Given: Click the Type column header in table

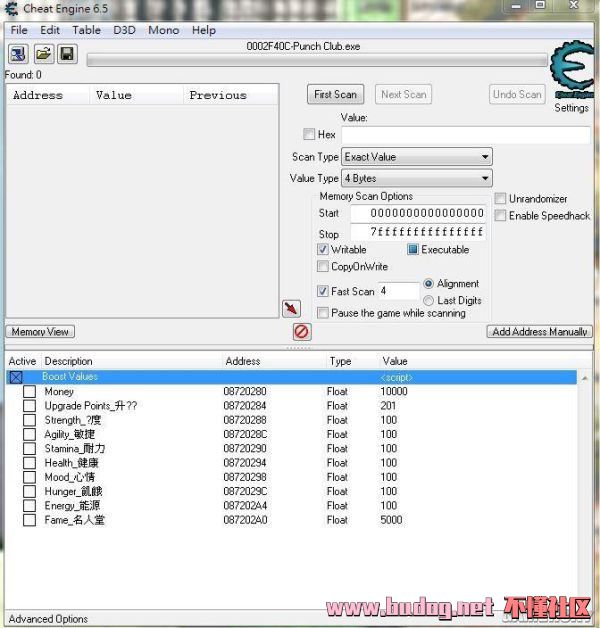Looking at the screenshot, I should pos(340,361).
